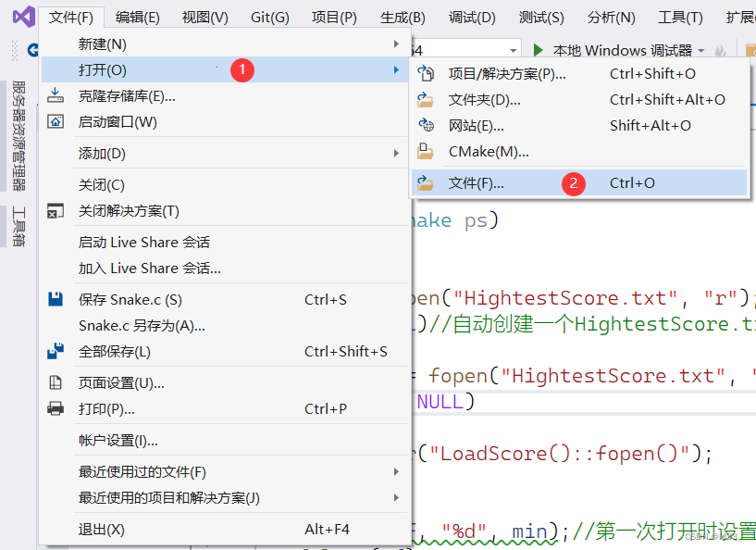Image resolution: width=756 pixels, height=550 pixels.
Task: Click the Visual Studio logo icon
Action: click(24, 17)
